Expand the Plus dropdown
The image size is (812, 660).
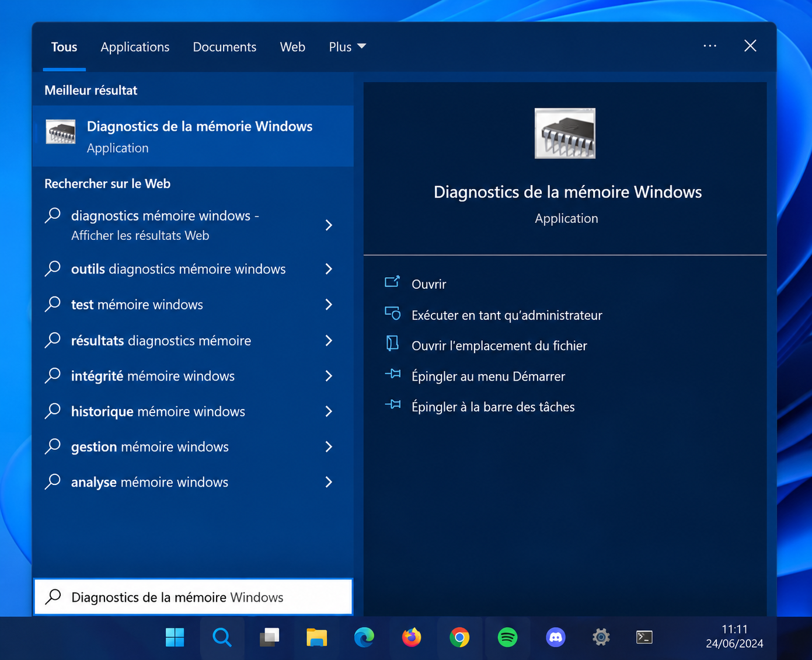click(347, 47)
